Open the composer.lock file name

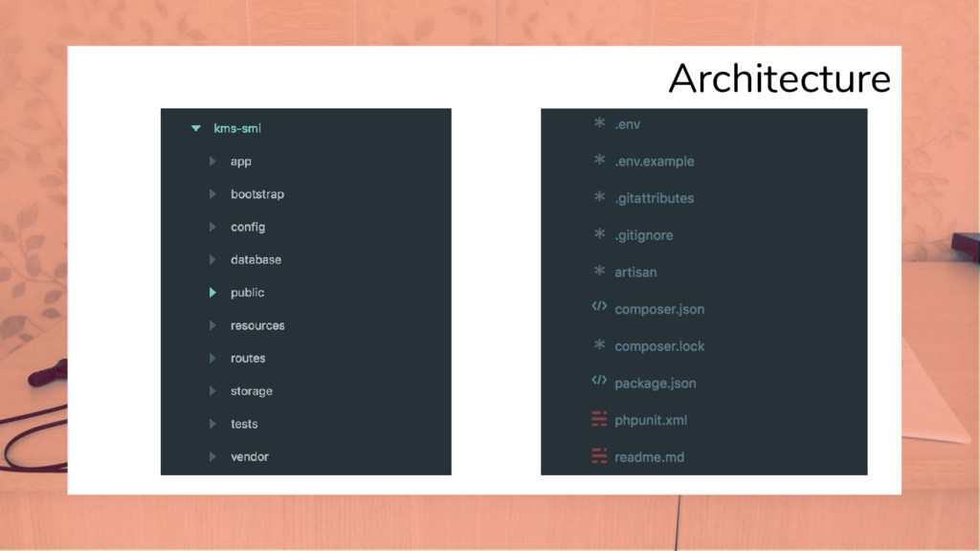coord(659,346)
